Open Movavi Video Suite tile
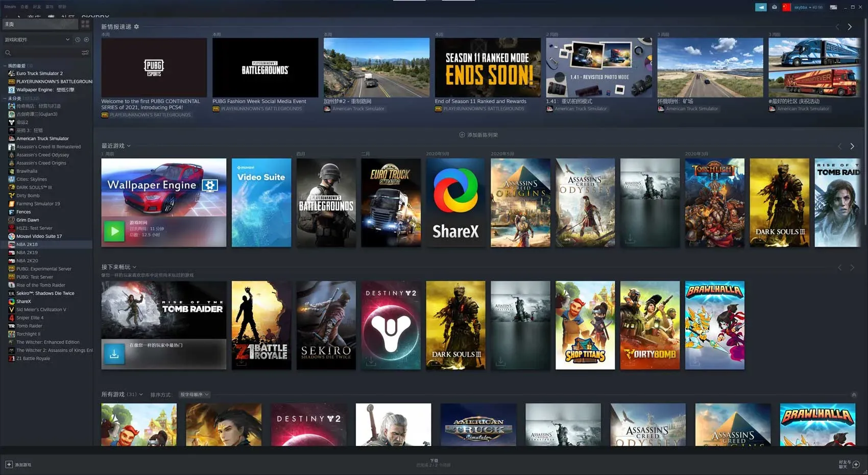The height and width of the screenshot is (475, 868). [x=261, y=203]
